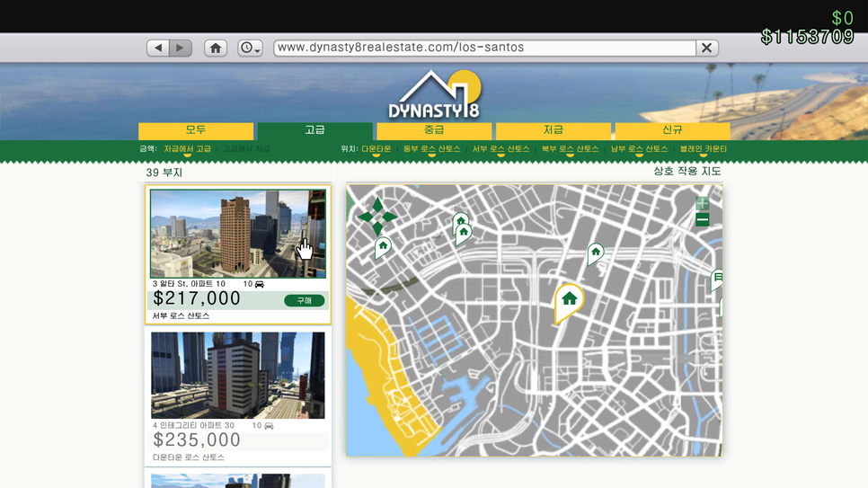Toggle the 북부 로스 산토스 location filter
The width and height of the screenshot is (868, 488).
pyautogui.click(x=571, y=149)
